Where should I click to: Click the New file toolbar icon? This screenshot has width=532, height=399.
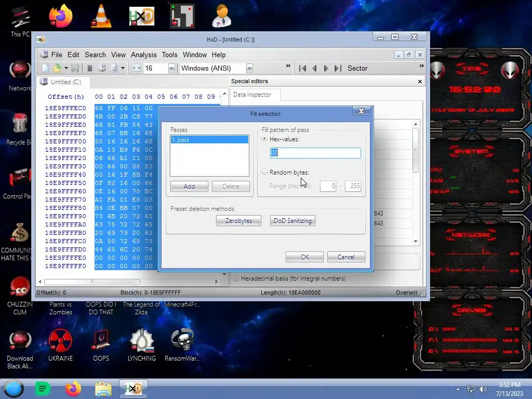[x=46, y=68]
